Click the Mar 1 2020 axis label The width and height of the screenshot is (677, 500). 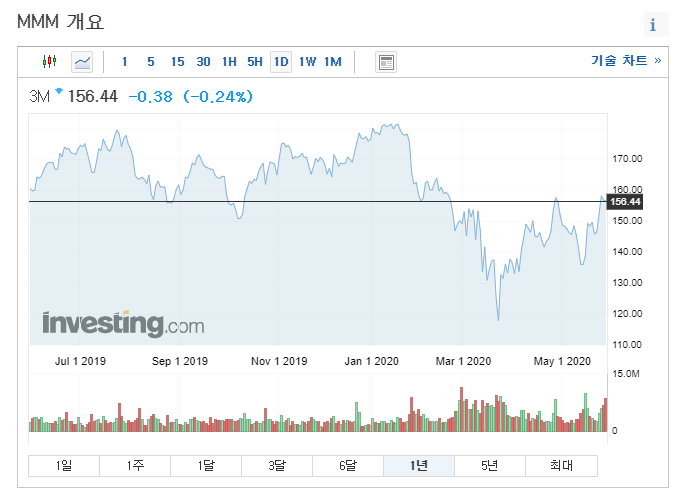463,361
